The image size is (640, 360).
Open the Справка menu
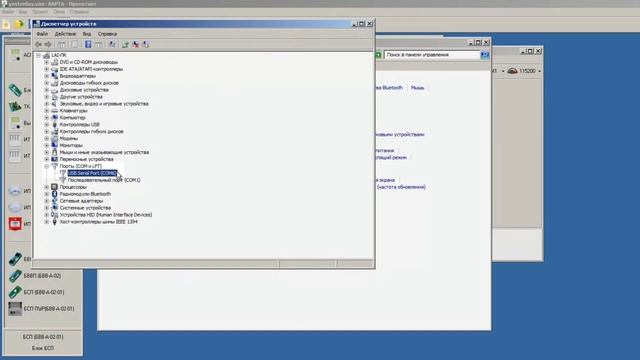click(x=107, y=34)
